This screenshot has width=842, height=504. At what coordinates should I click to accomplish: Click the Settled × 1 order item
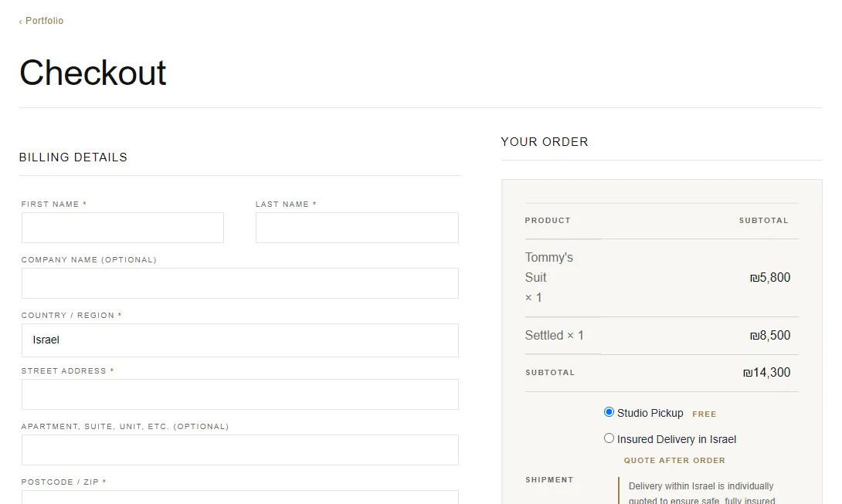click(554, 336)
